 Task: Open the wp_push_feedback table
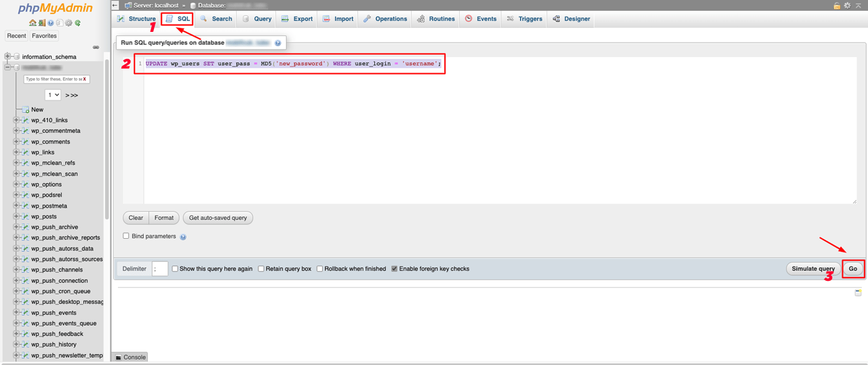tap(57, 334)
